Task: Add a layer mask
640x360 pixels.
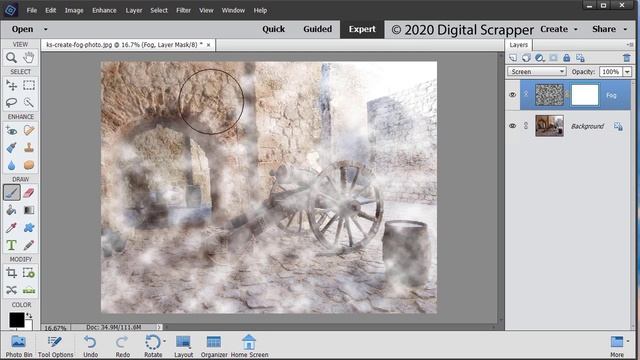Action: (553, 58)
